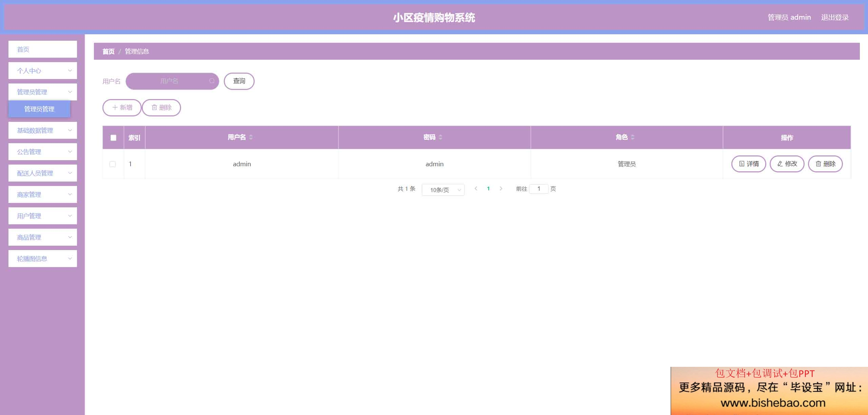The image size is (868, 415).
Task: Click the 管理员 role cell
Action: coord(627,164)
